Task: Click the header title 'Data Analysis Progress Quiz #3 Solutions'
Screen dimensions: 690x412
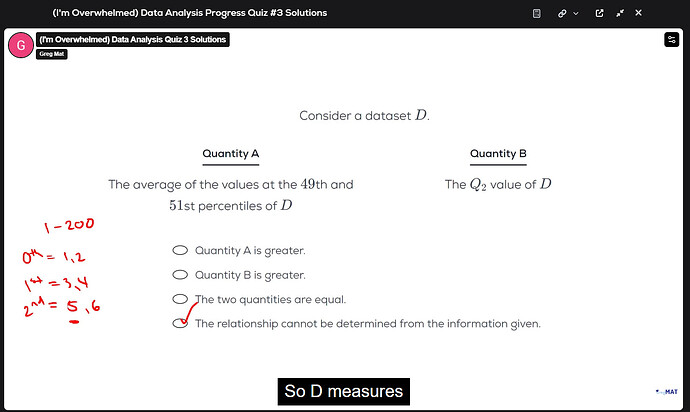Action: coord(190,13)
